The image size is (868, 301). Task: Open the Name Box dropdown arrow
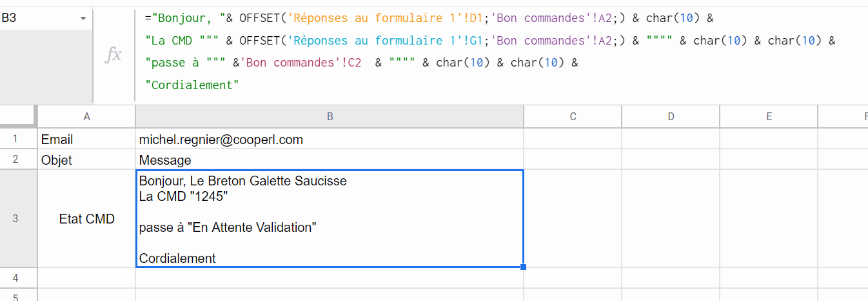(x=83, y=19)
